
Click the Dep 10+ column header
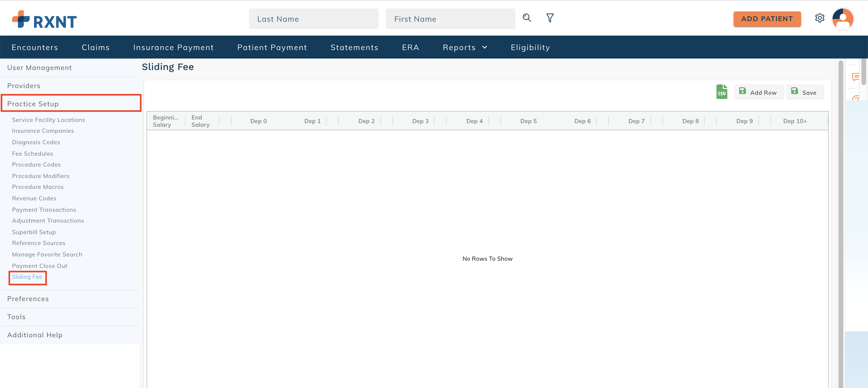coord(795,121)
